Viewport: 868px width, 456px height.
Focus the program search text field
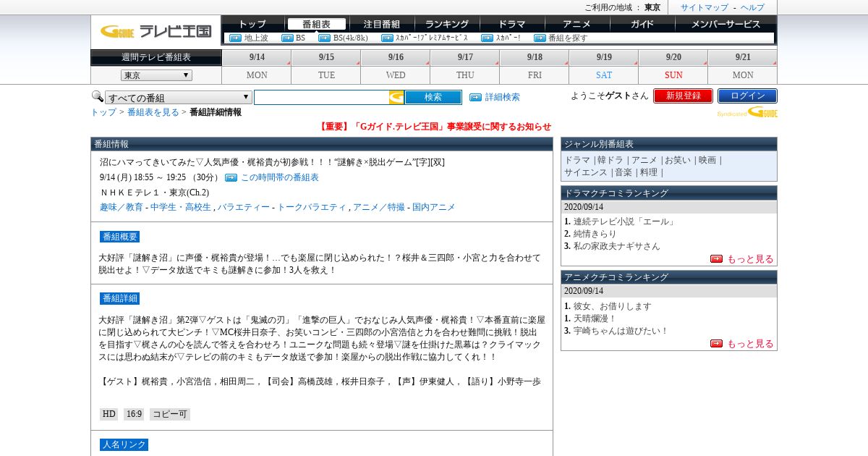coord(322,97)
